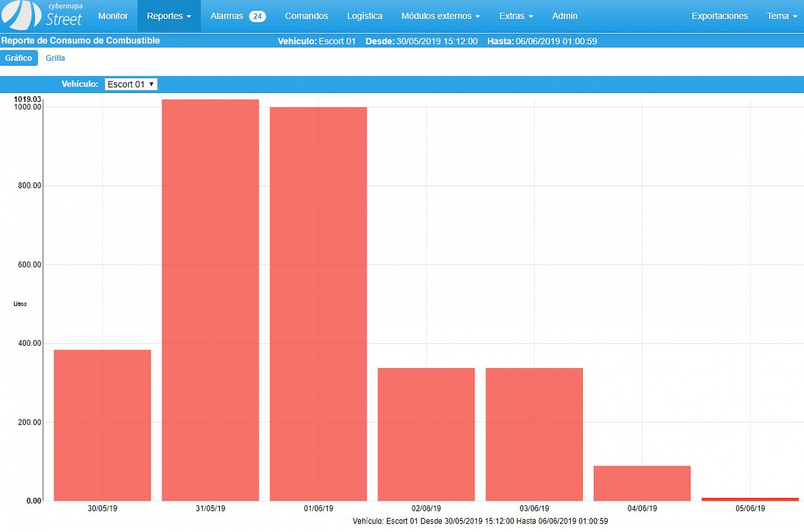Screen dimensions: 804x532
Task: Go to Comandos
Action: [x=306, y=15]
